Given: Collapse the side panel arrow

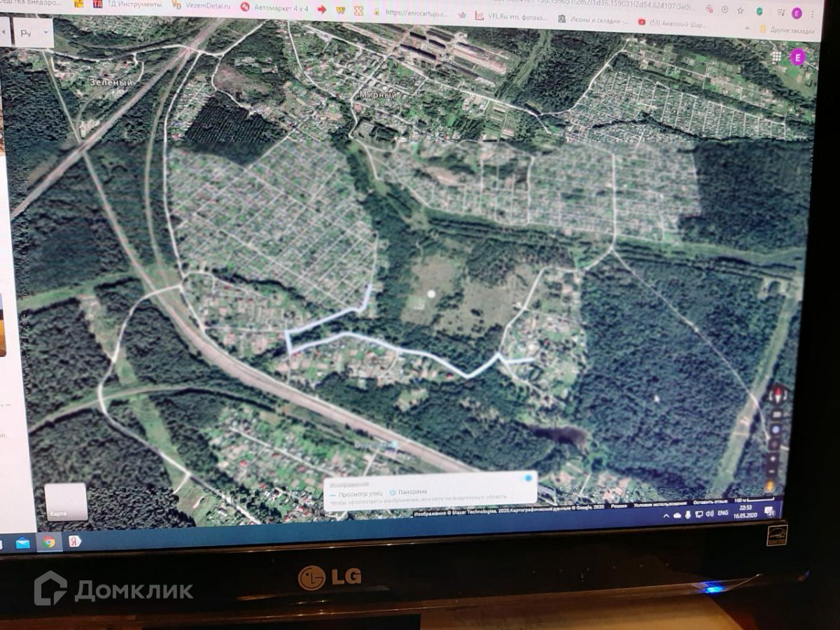Looking at the screenshot, I should (3, 31).
